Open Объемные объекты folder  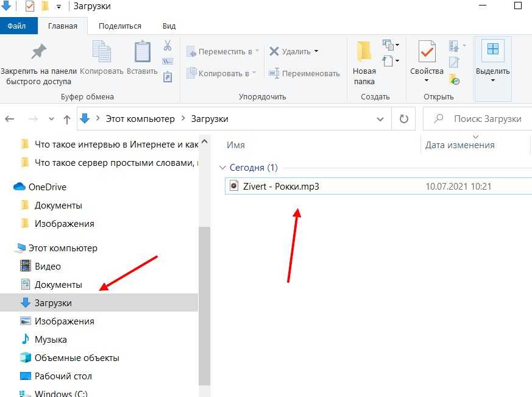(x=77, y=358)
